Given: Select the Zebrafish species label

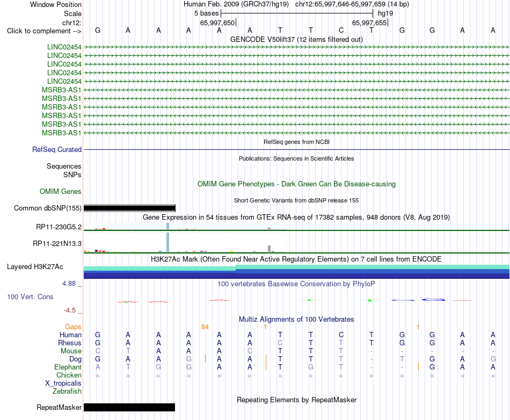Looking at the screenshot, I should 67,392.
